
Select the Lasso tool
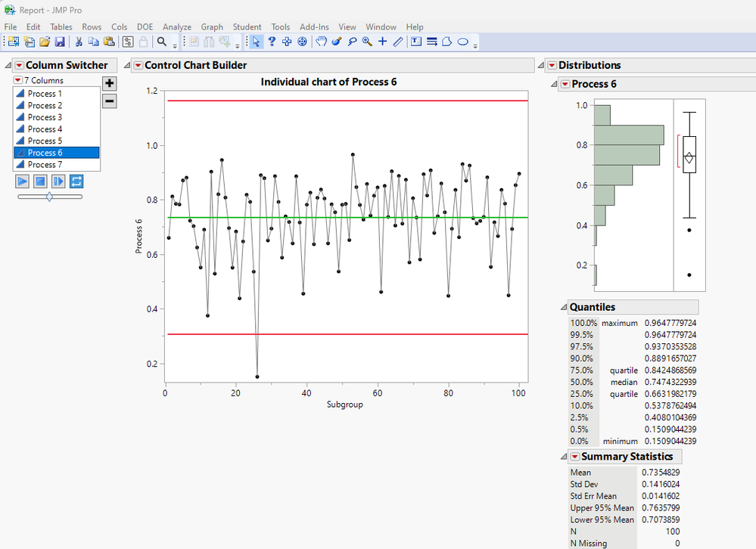click(x=352, y=42)
